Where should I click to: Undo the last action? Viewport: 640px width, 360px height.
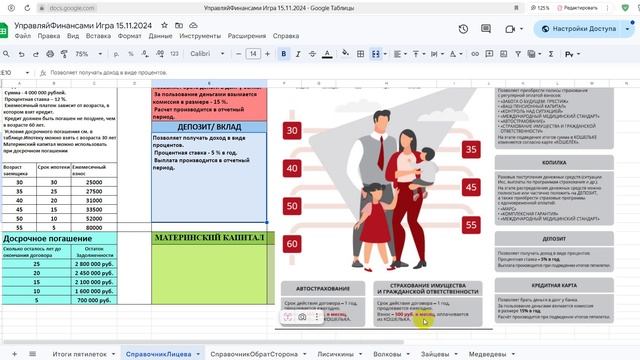(x=21, y=54)
